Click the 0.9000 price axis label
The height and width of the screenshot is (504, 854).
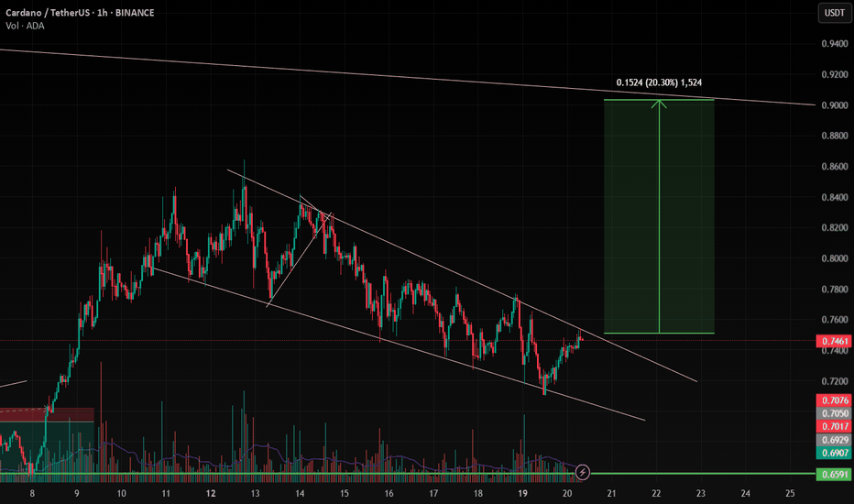835,105
